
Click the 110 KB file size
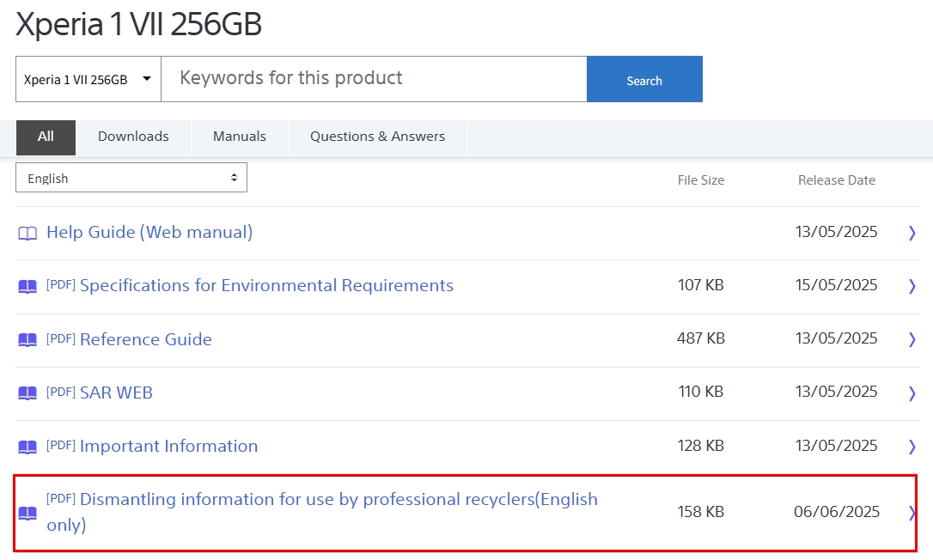pyautogui.click(x=701, y=392)
